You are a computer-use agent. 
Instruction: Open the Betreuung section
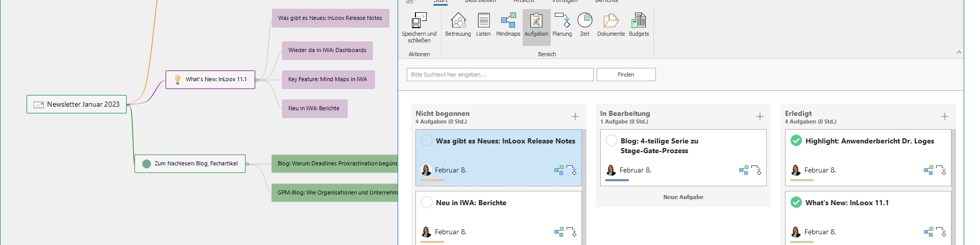pyautogui.click(x=458, y=21)
